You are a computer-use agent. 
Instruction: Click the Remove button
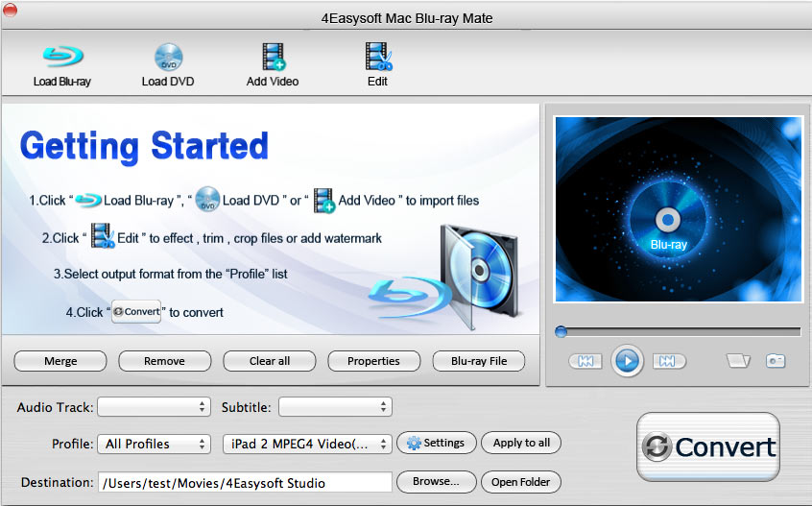coord(165,361)
